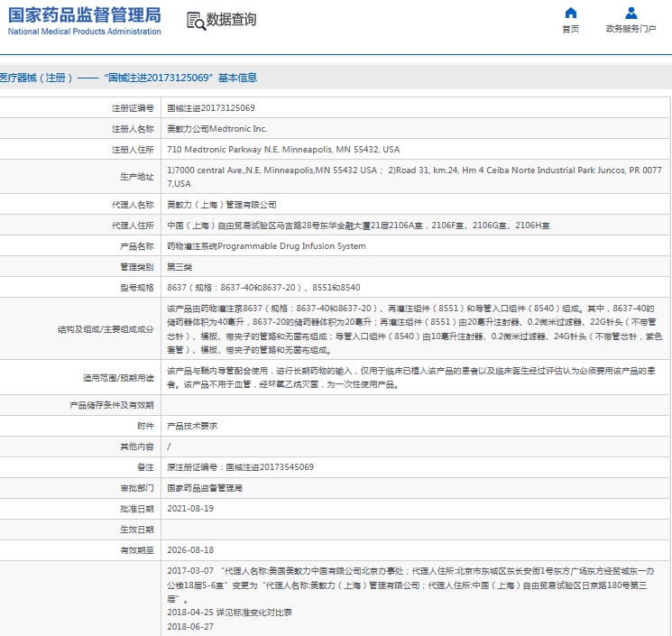Click the 政务服务门户 text label

click(x=631, y=29)
